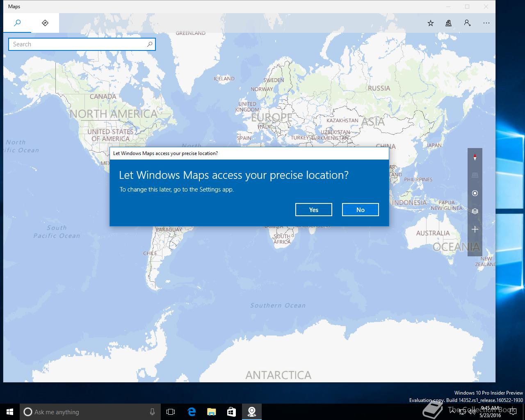The width and height of the screenshot is (525, 420).
Task: Click the CANADA map label
Action: 103,96
